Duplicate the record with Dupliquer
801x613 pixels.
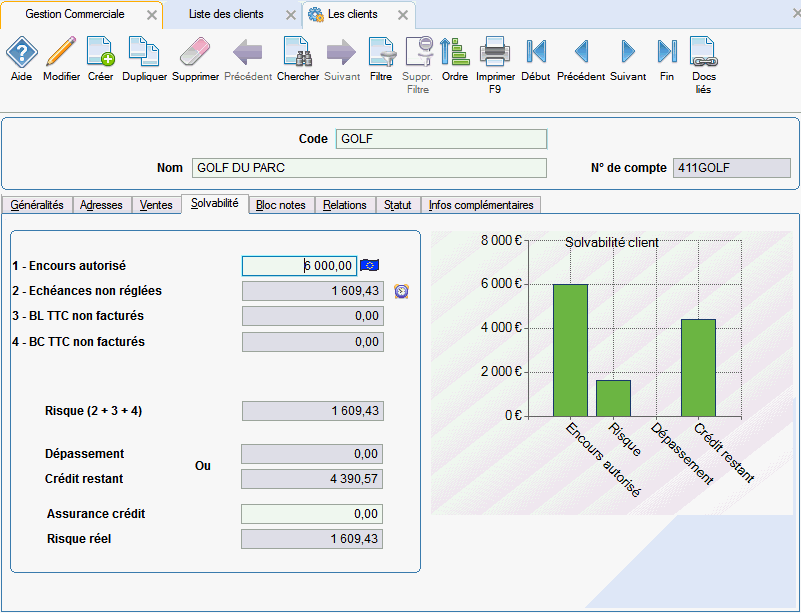click(x=144, y=52)
